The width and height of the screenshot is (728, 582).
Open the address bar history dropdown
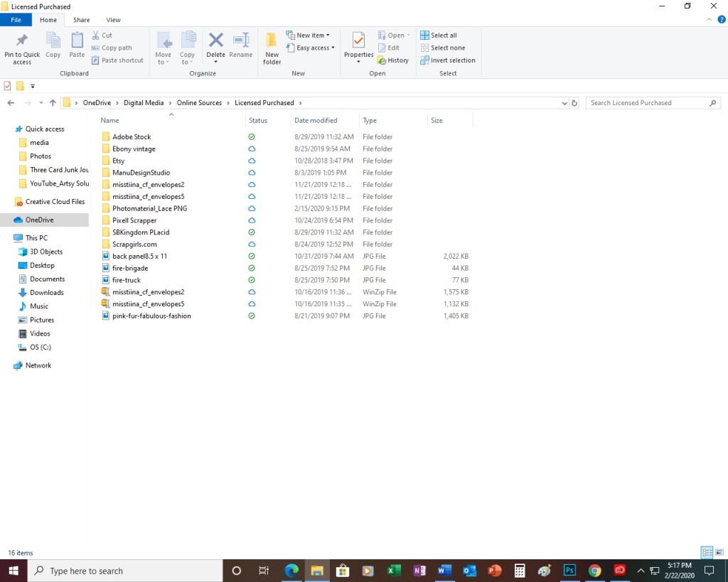point(564,103)
